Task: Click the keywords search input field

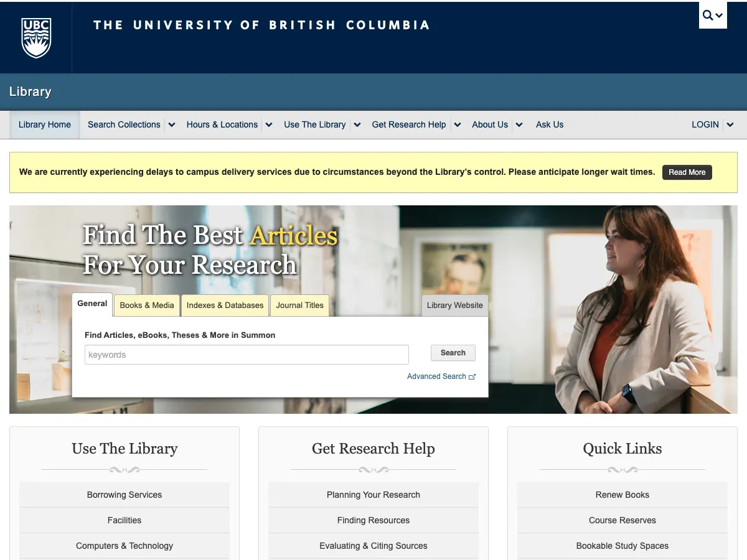Action: click(247, 355)
